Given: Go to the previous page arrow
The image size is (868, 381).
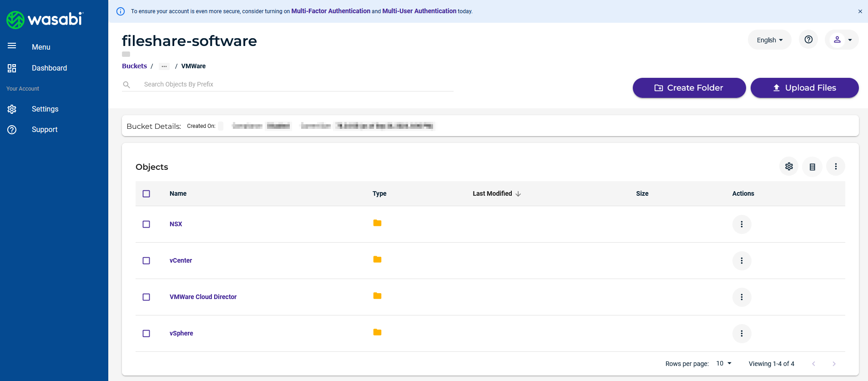Looking at the screenshot, I should click(813, 364).
